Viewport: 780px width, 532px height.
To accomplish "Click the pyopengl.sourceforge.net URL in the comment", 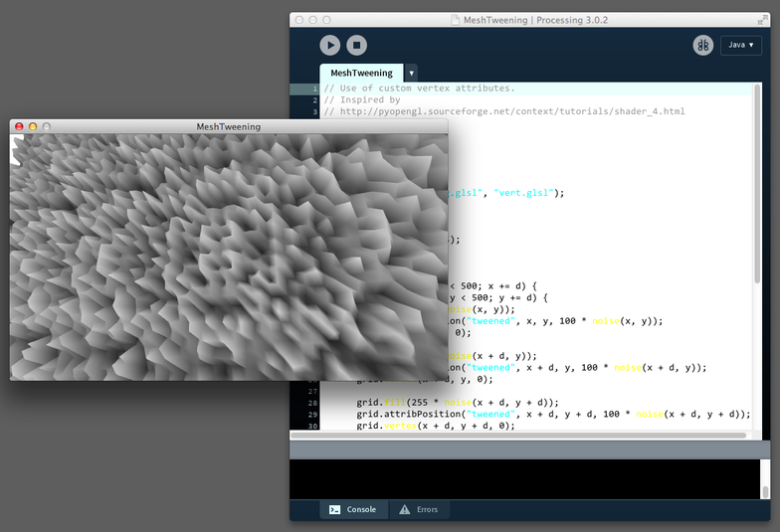I will 512,111.
